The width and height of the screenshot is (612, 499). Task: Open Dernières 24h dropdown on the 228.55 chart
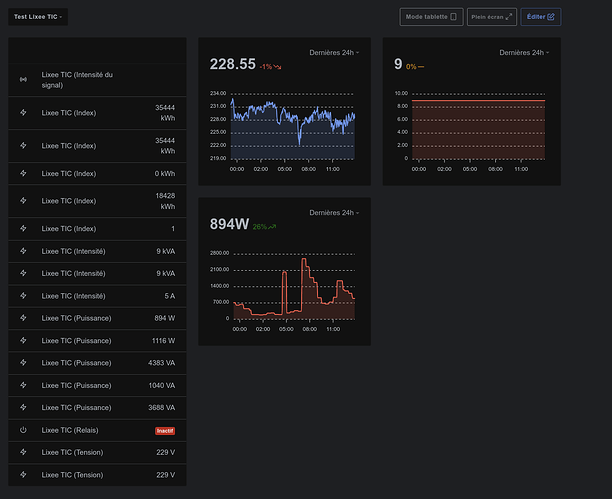click(334, 52)
